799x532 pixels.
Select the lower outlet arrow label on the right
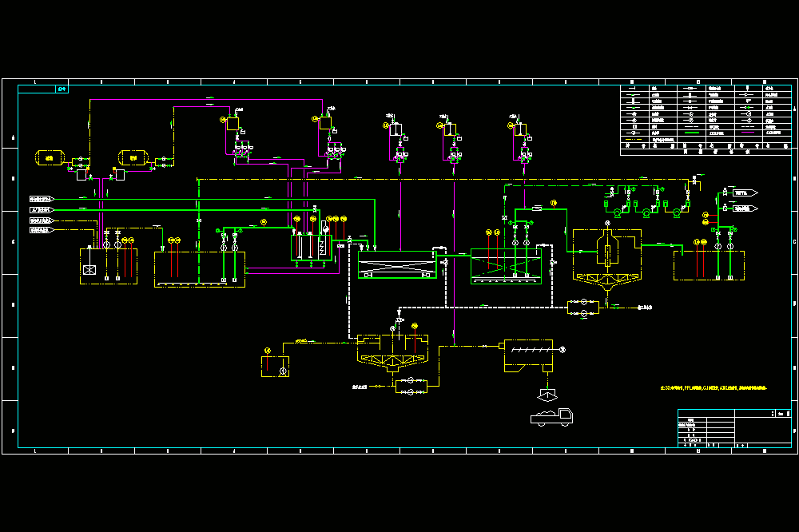click(745, 208)
